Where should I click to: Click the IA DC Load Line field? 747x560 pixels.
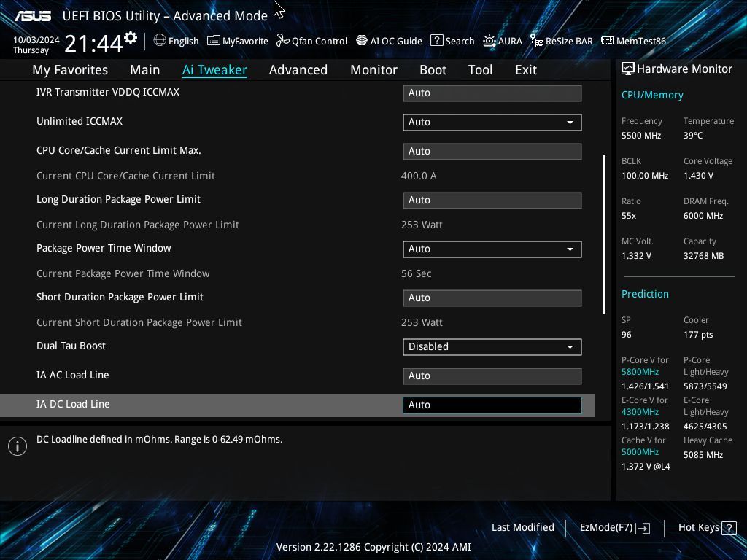tap(492, 405)
